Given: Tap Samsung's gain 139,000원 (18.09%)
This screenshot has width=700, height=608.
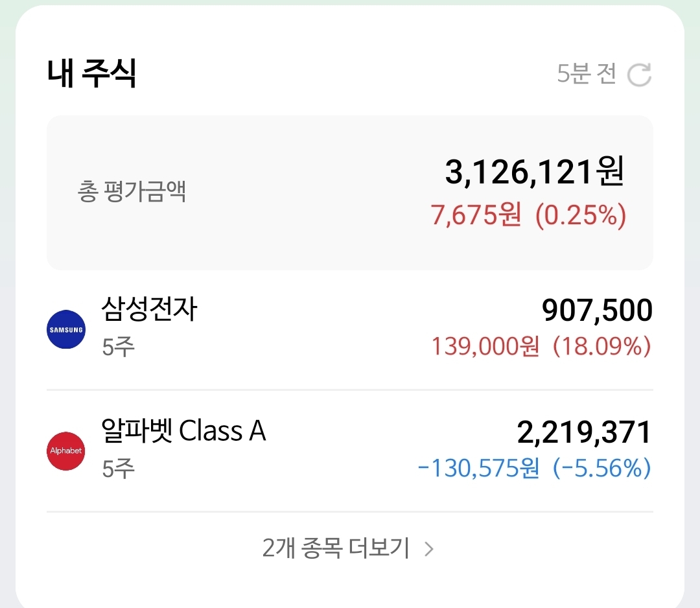Looking at the screenshot, I should click(541, 347).
